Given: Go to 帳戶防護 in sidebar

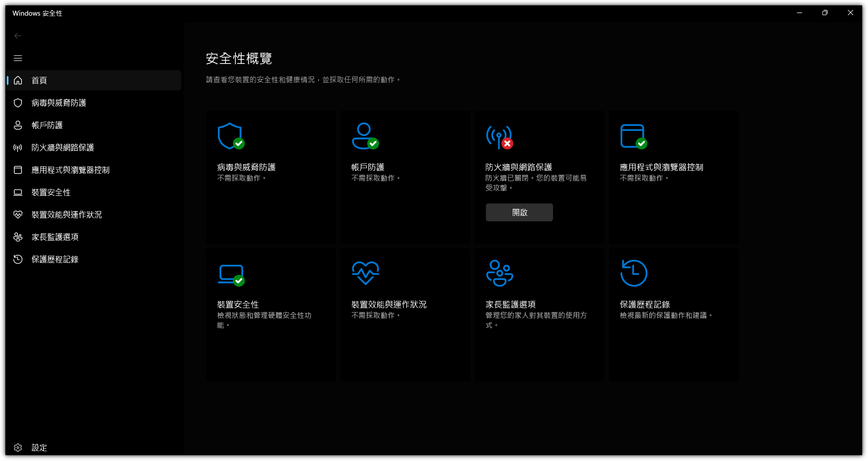Looking at the screenshot, I should [x=94, y=125].
